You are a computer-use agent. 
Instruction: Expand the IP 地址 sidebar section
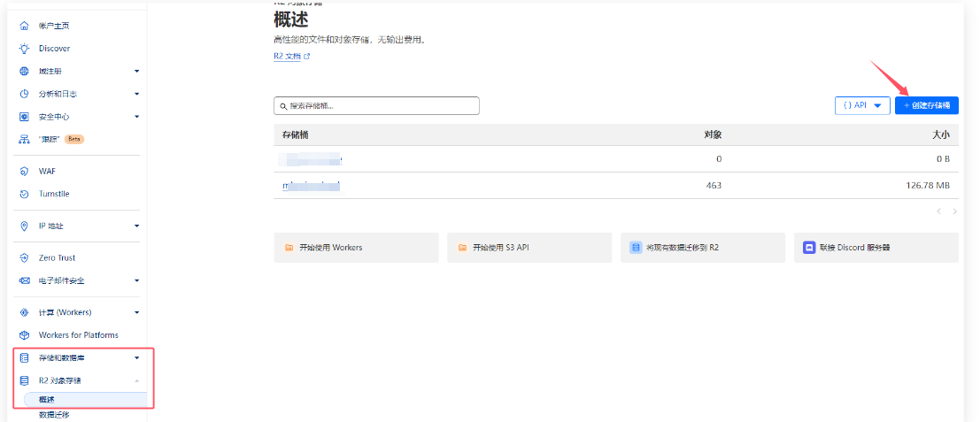pos(137,226)
